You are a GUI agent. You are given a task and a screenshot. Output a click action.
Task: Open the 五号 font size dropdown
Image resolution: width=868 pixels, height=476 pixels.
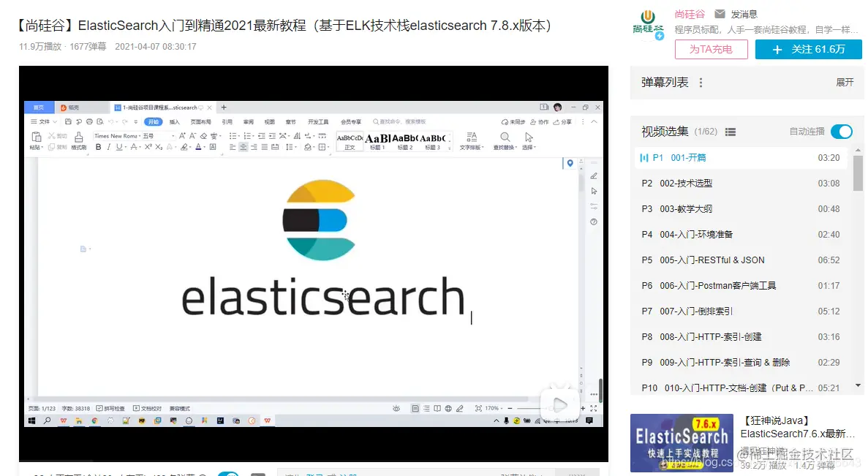tap(159, 135)
